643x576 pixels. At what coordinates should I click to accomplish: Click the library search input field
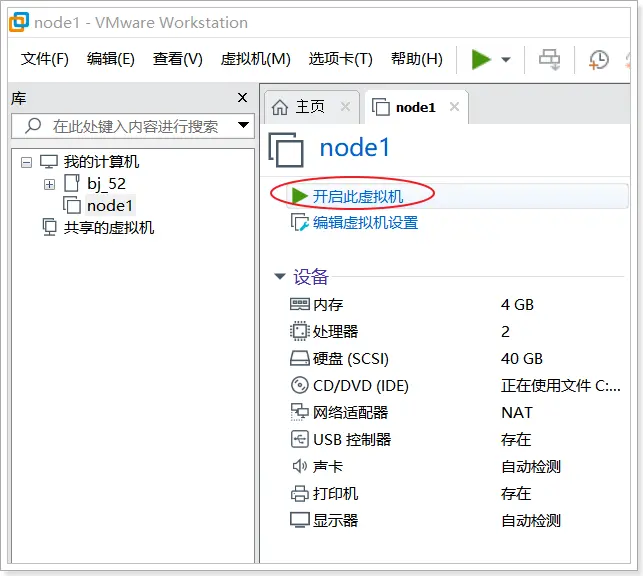(133, 126)
